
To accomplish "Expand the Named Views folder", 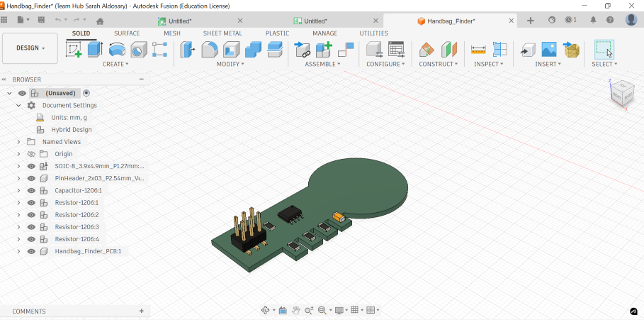I will click(x=19, y=142).
